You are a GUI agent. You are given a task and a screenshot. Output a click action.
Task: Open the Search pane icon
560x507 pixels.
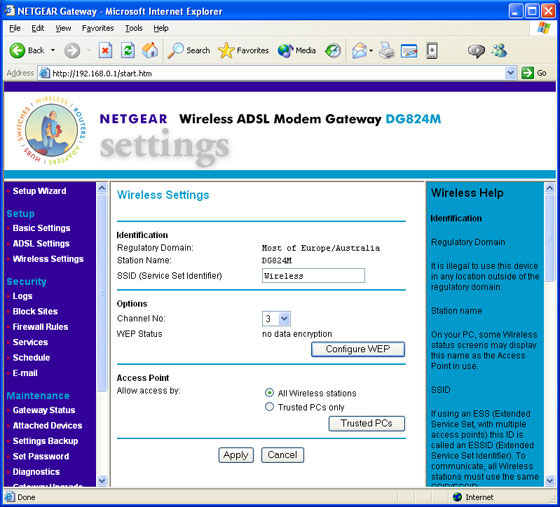176,51
